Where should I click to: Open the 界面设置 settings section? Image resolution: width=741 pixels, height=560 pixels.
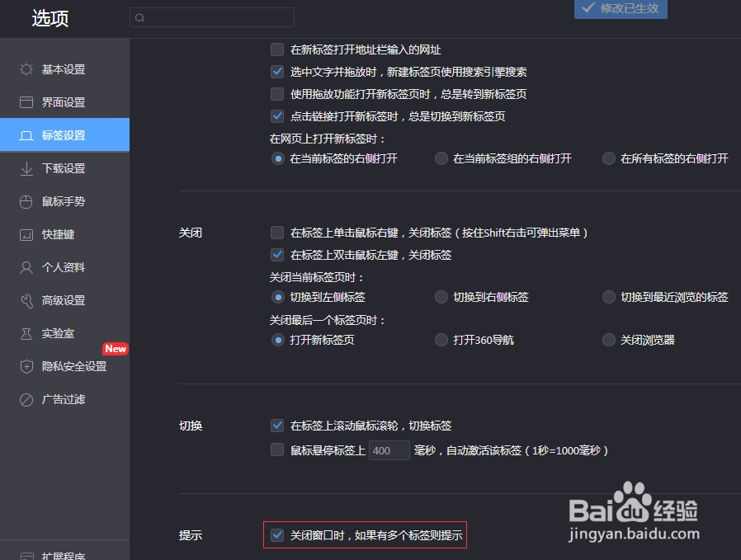60,102
